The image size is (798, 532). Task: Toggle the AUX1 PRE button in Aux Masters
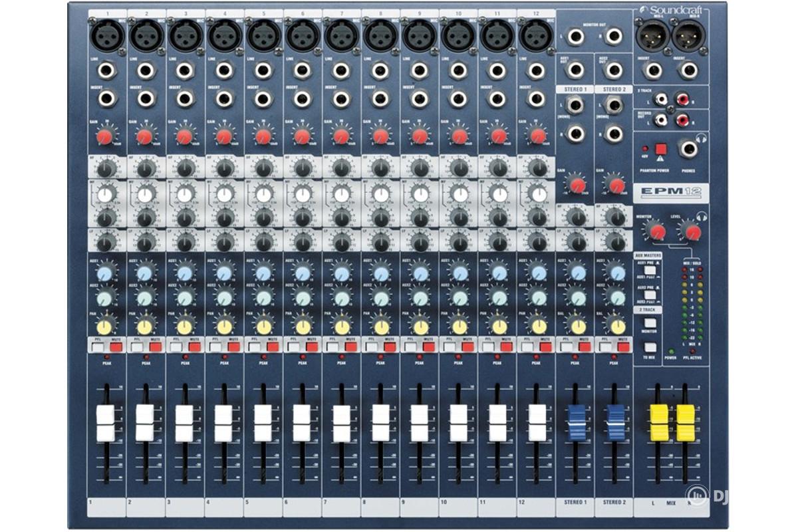(650, 270)
